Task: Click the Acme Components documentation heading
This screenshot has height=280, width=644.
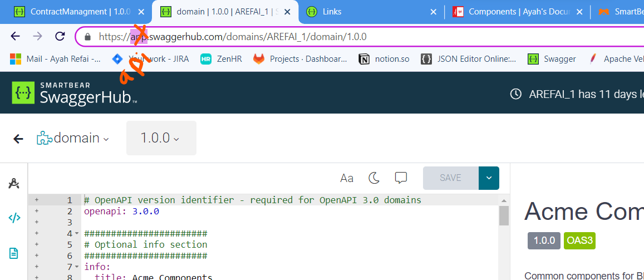Action: pos(584,211)
